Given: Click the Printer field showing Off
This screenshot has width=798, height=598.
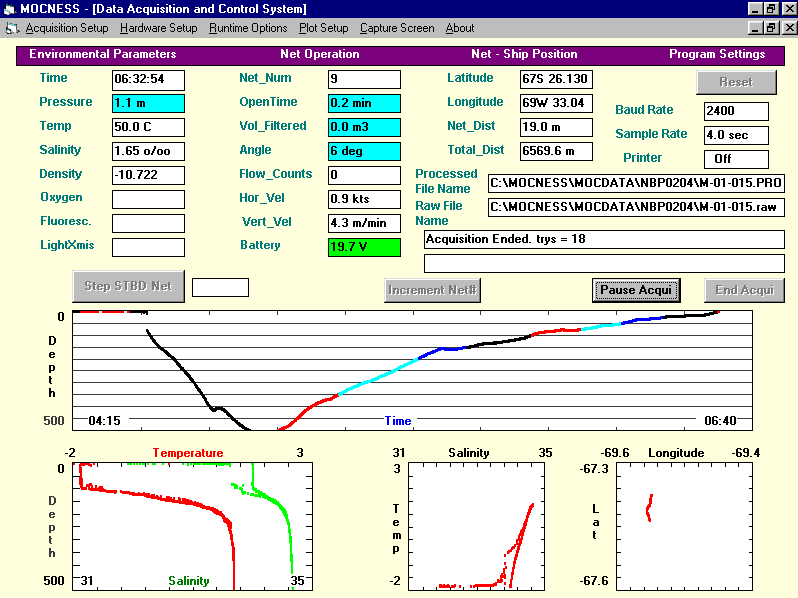Looking at the screenshot, I should pyautogui.click(x=736, y=159).
